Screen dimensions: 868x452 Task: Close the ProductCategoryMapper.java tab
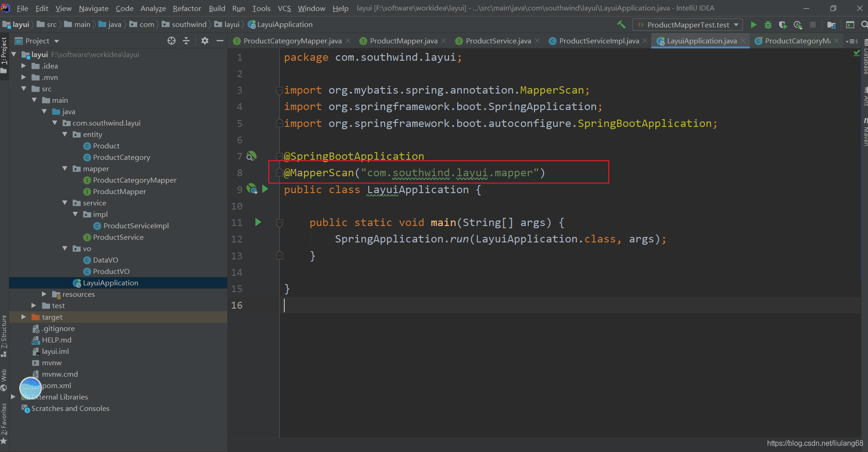click(x=348, y=41)
